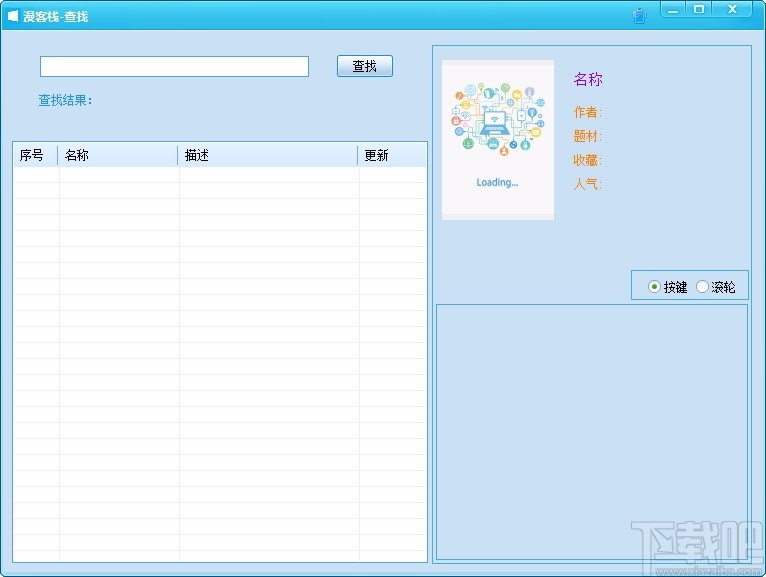Focus the search keyword input field
The width and height of the screenshot is (766, 577).
(174, 66)
